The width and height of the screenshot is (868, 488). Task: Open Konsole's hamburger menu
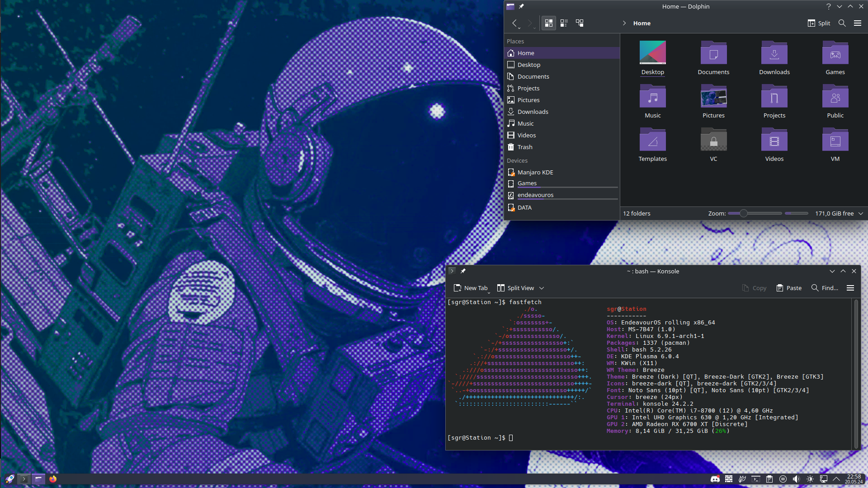pos(850,288)
